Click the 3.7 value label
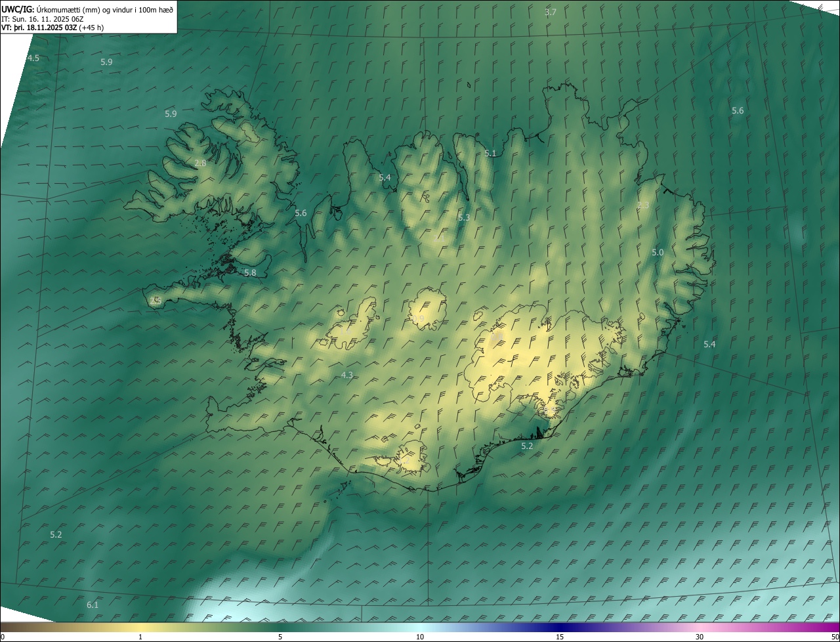 point(551,12)
